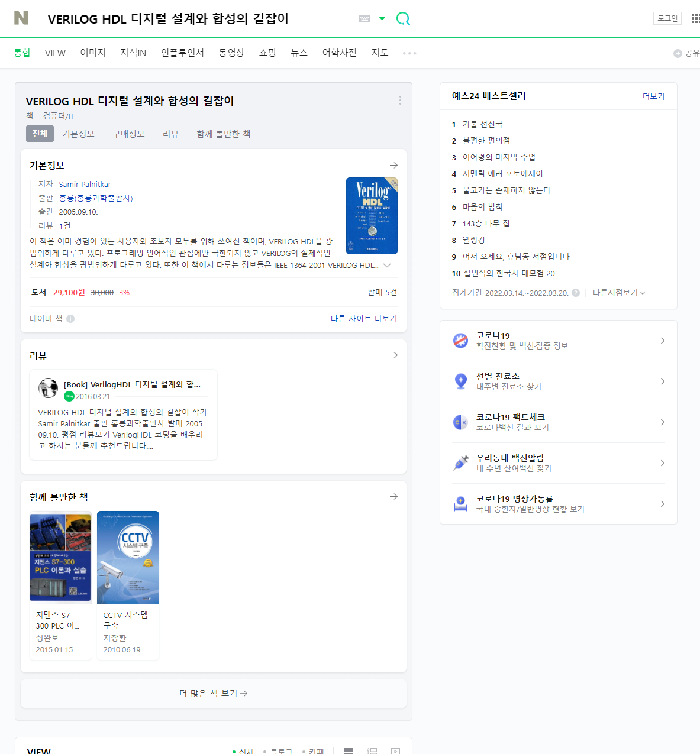Image resolution: width=700 pixels, height=754 pixels.
Task: Open bestseller 불편한 편의점
Action: click(486, 141)
